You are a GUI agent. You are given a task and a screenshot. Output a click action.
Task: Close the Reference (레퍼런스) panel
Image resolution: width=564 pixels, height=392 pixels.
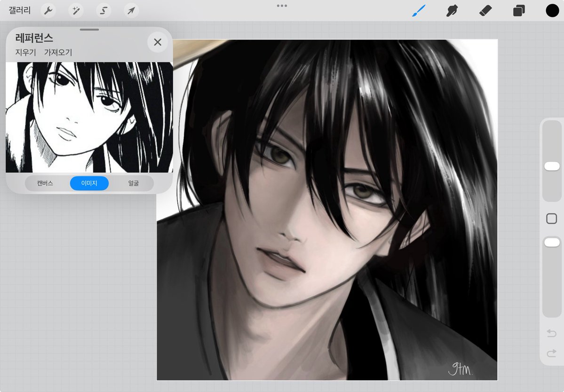158,42
